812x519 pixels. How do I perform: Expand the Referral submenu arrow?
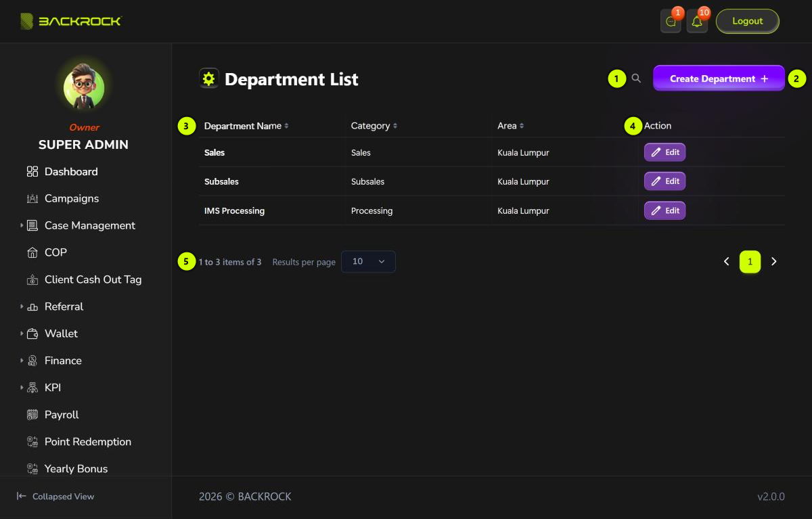22,307
